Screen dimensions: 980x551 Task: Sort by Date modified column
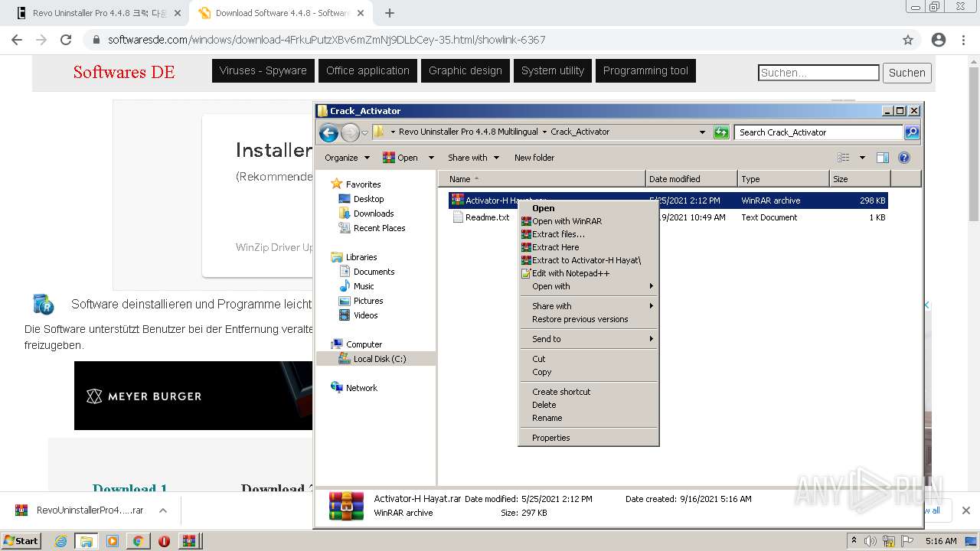691,179
